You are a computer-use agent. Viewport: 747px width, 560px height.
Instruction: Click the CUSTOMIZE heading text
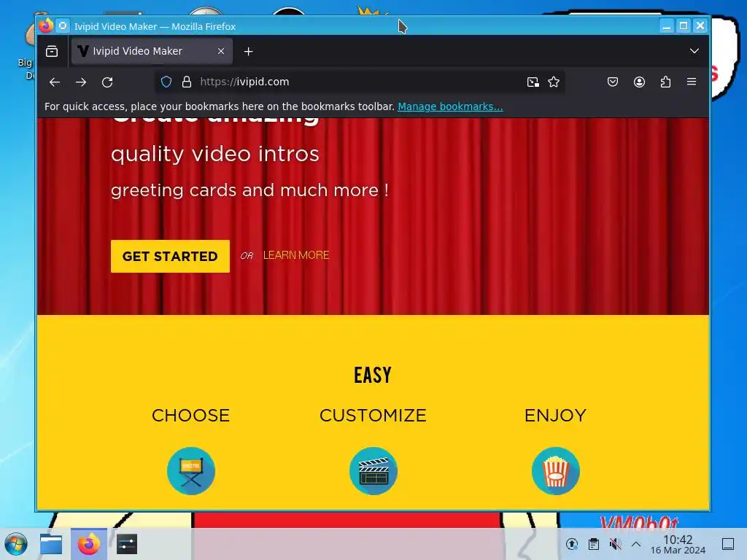(x=373, y=415)
